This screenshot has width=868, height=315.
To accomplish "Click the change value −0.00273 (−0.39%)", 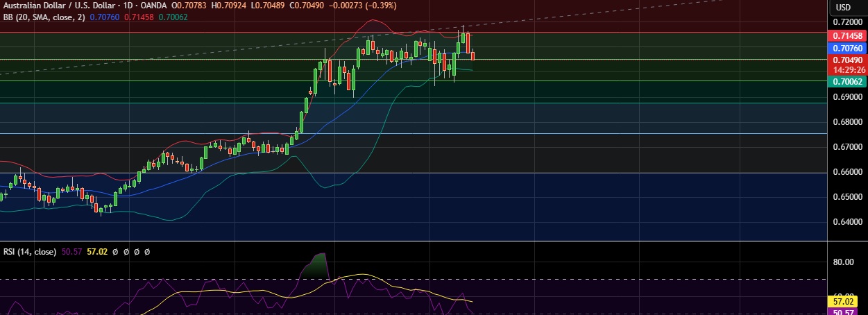I will tap(363, 7).
